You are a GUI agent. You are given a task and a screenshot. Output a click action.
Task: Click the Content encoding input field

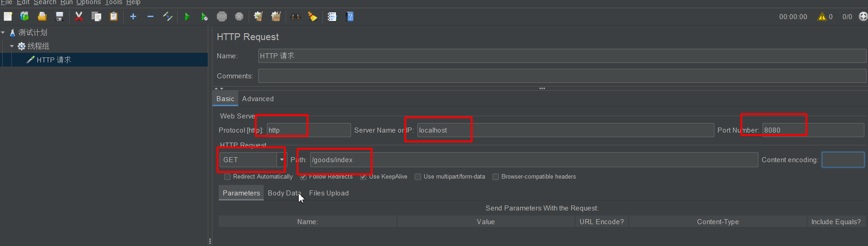click(843, 160)
